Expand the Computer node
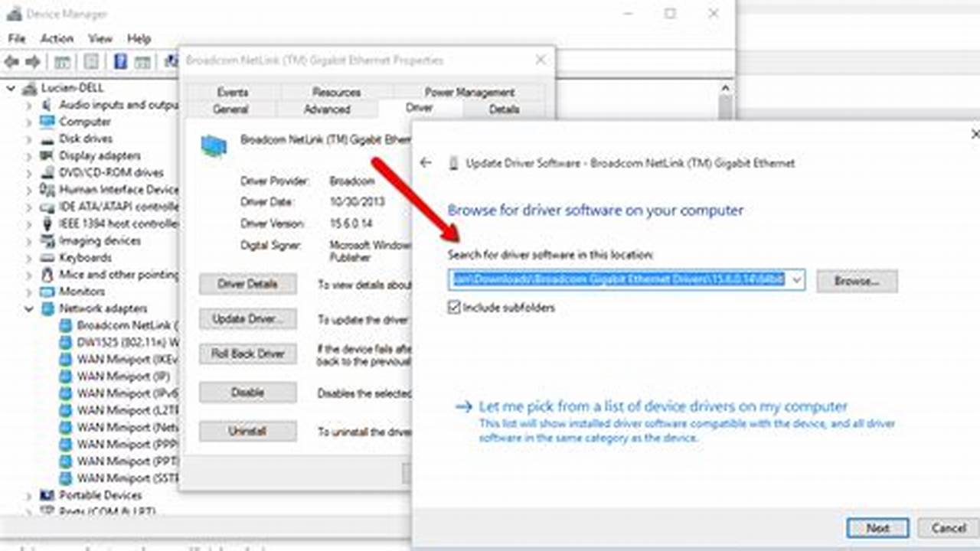This screenshot has width=980, height=551. pos(28,122)
